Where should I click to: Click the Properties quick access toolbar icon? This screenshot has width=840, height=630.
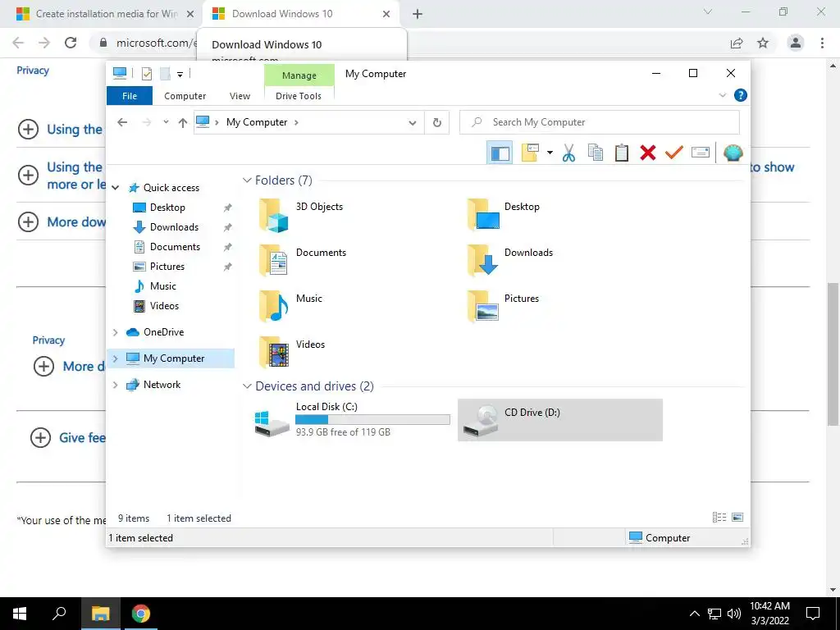(146, 74)
